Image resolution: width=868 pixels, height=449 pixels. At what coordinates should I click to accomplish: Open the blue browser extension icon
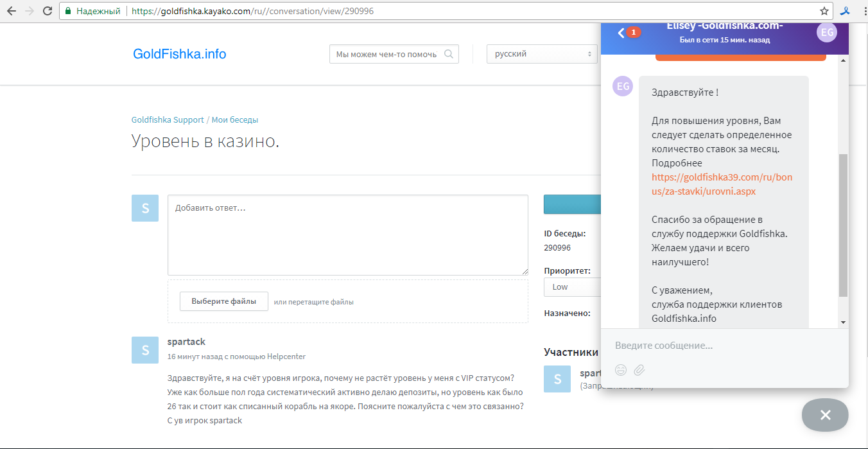point(846,11)
